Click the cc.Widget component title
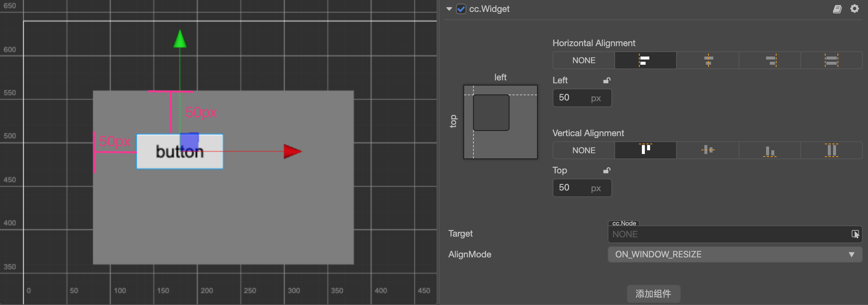 click(489, 9)
